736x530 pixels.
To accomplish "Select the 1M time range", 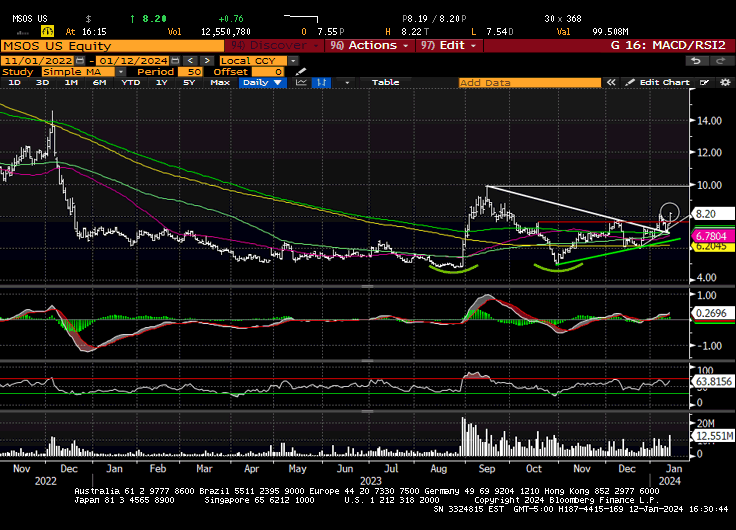I will (71, 83).
